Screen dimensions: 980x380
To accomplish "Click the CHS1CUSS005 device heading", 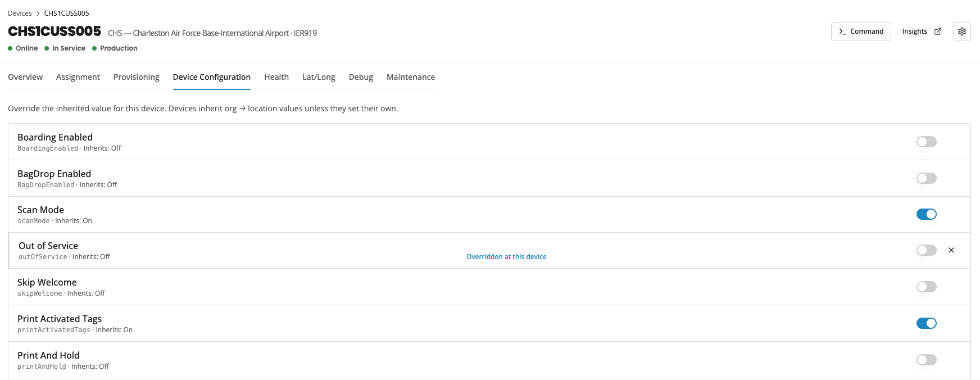I will (x=55, y=31).
